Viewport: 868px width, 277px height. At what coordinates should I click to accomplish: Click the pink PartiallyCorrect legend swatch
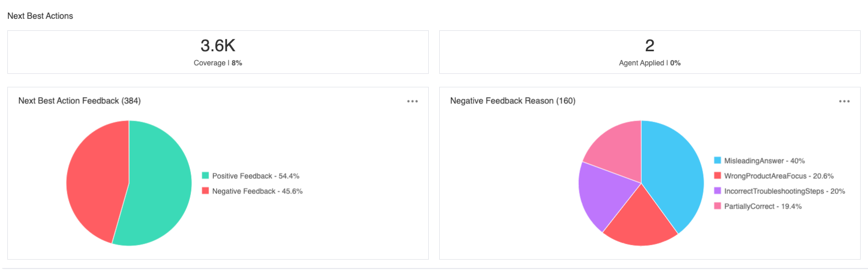(717, 206)
